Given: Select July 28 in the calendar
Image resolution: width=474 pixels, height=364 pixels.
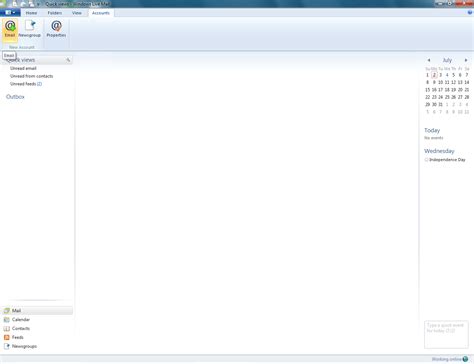Looking at the screenshot, I should click(467, 97).
